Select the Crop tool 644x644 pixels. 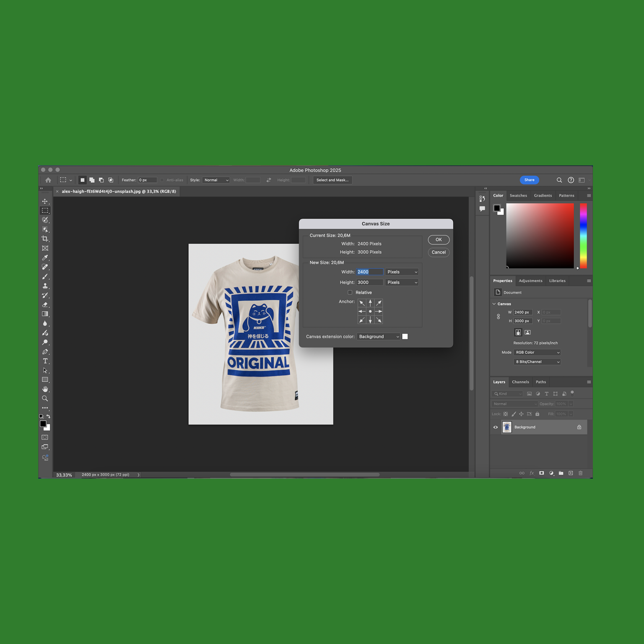45,239
